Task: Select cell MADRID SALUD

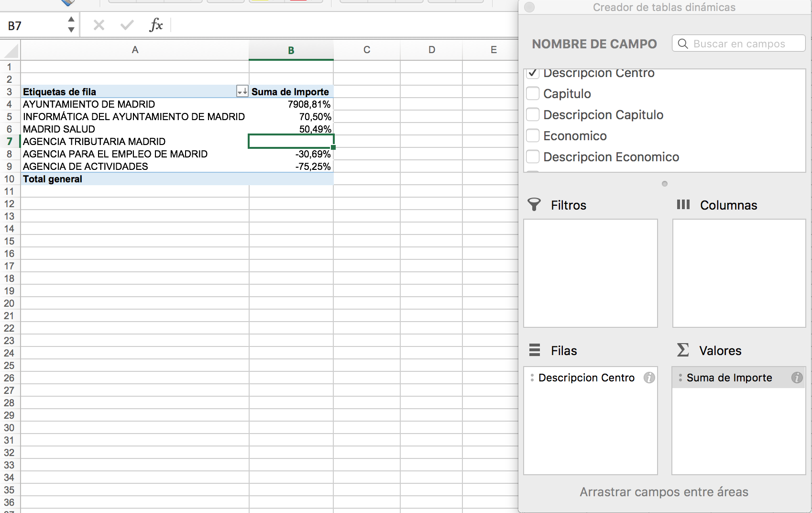Action: coord(135,129)
